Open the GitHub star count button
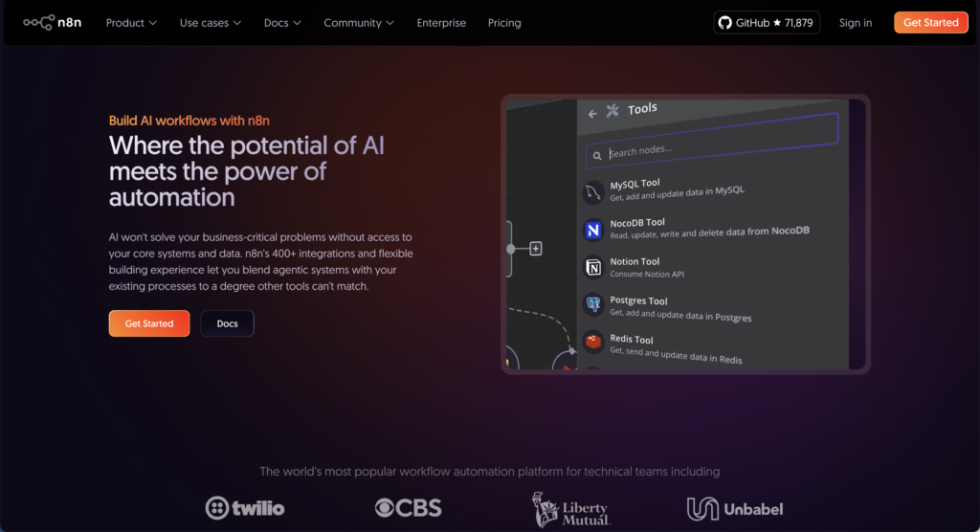 [x=767, y=23]
